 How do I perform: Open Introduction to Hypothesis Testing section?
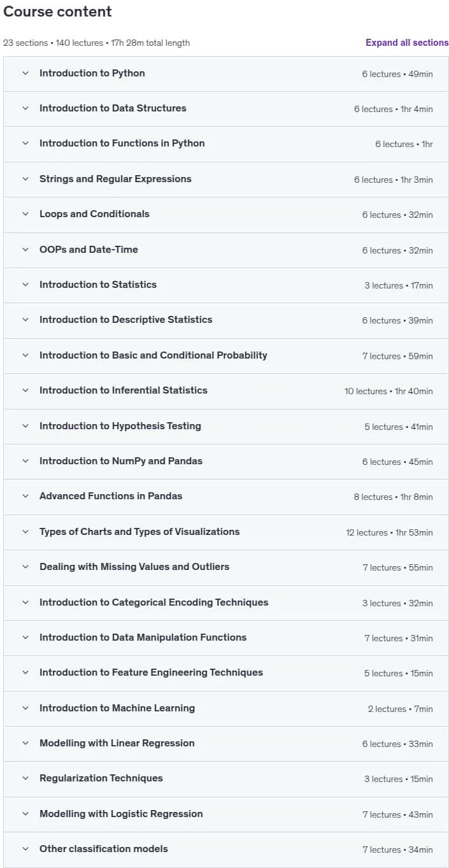[x=226, y=426]
